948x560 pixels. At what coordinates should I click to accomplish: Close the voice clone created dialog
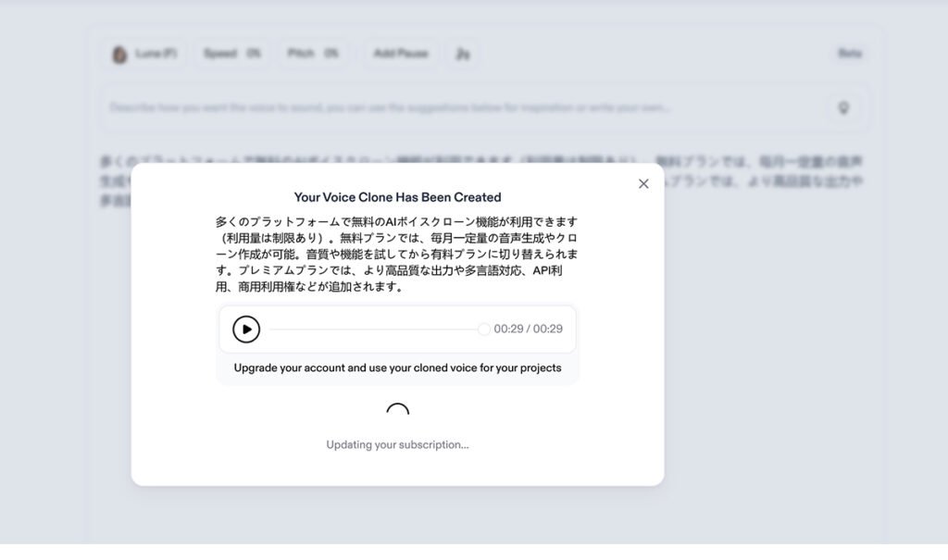click(x=643, y=183)
